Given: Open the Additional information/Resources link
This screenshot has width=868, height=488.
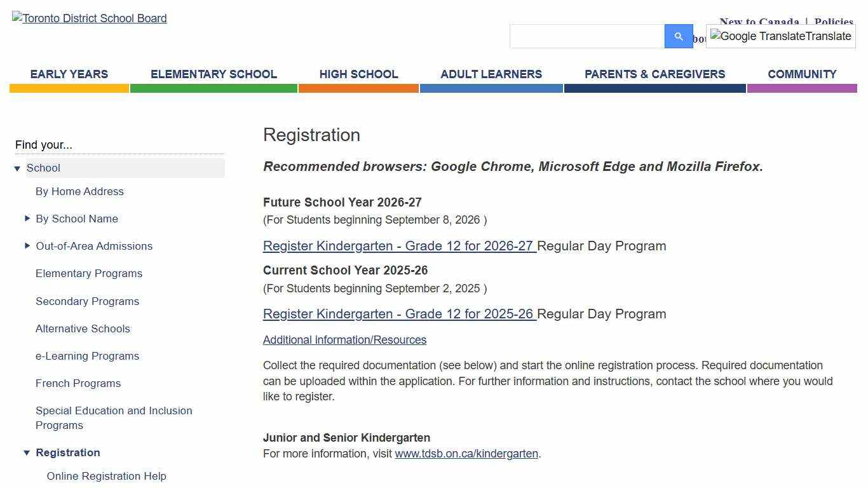Looking at the screenshot, I should pyautogui.click(x=344, y=340).
